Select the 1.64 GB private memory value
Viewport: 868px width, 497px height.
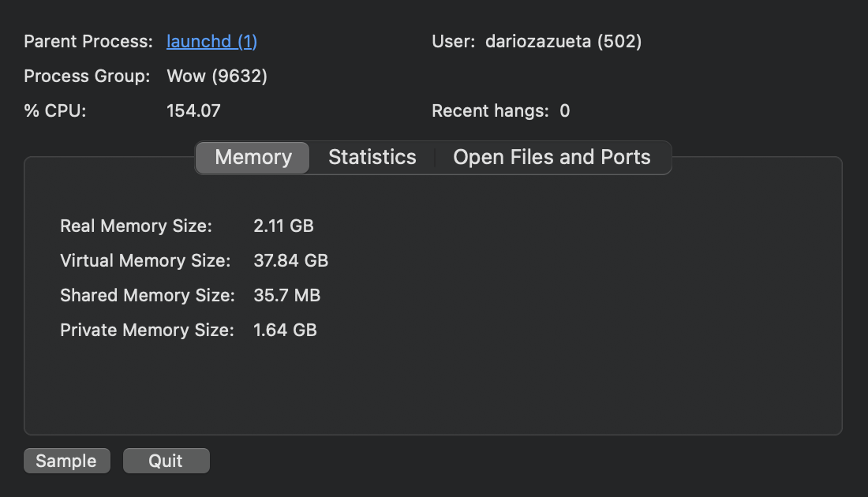click(x=285, y=331)
